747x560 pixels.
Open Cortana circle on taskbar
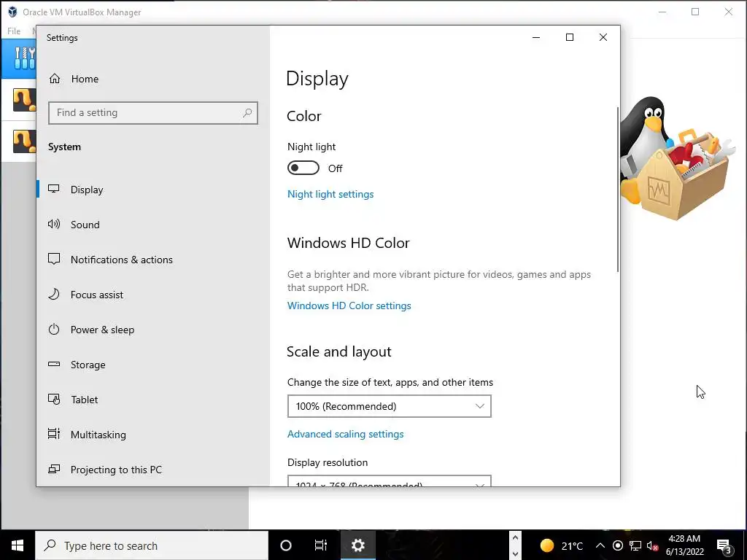click(286, 545)
